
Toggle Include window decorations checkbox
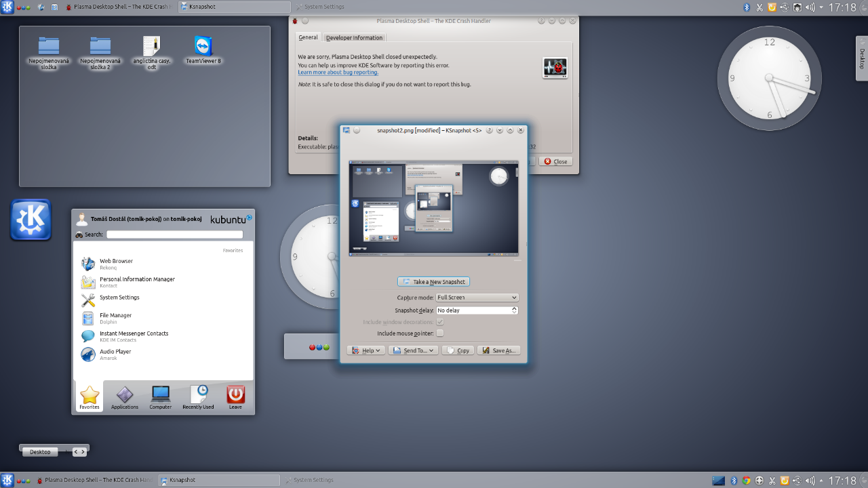440,322
